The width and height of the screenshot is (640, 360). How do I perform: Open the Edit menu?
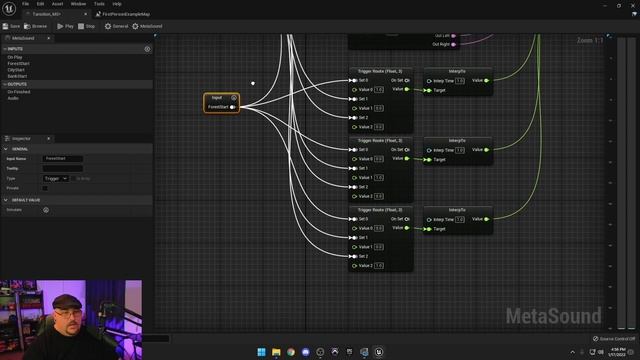40,4
